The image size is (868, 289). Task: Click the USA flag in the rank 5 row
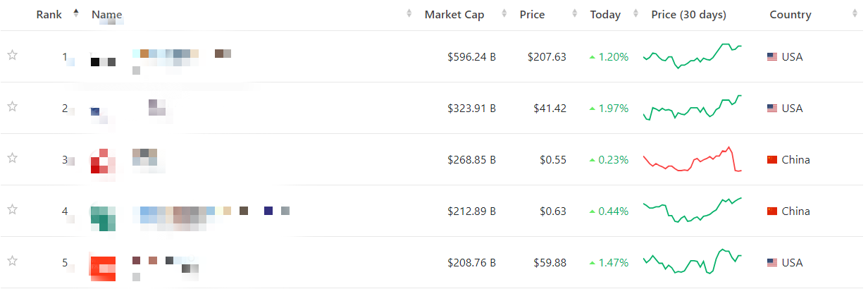click(772, 263)
